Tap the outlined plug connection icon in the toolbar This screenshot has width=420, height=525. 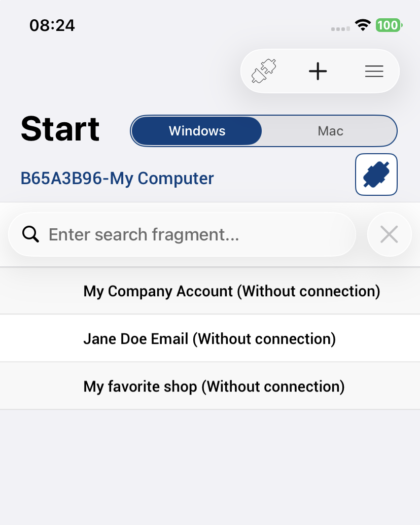click(x=264, y=72)
